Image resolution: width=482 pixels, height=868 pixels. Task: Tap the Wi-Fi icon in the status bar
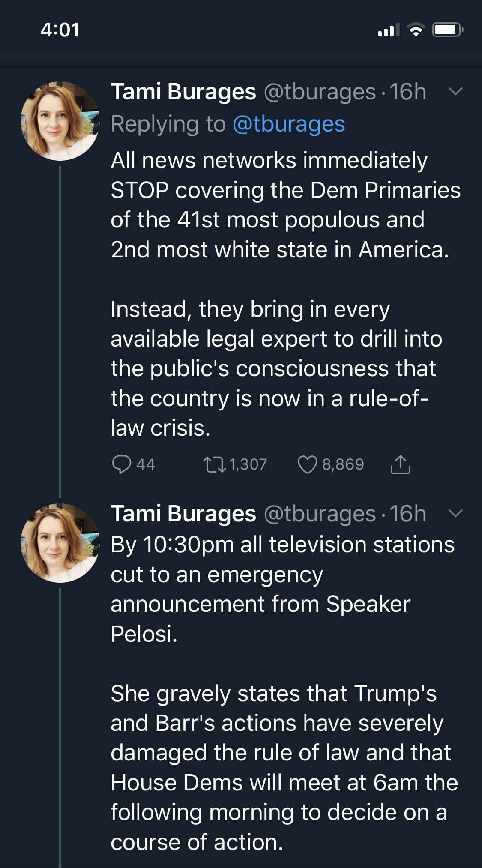415,30
